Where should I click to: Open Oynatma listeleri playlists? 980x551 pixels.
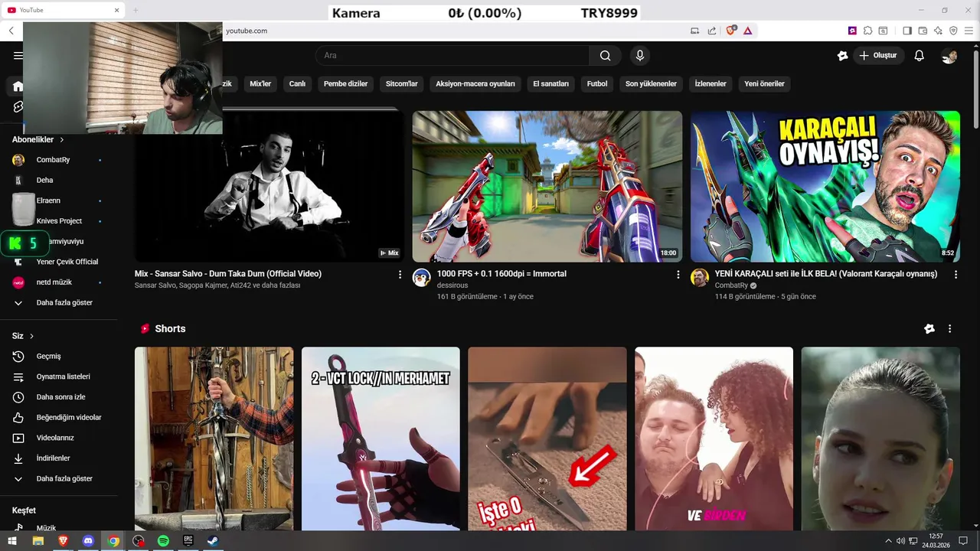click(59, 377)
